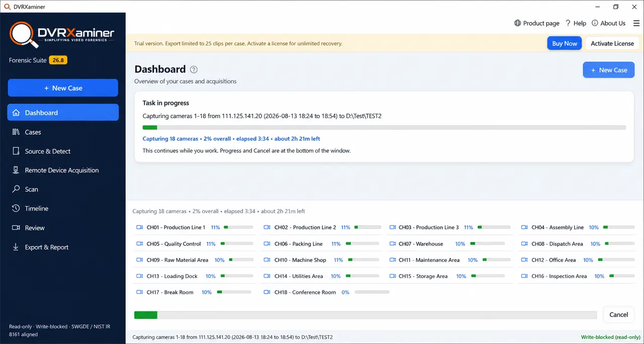Click the Buy Now button
The height and width of the screenshot is (344, 644).
point(565,43)
